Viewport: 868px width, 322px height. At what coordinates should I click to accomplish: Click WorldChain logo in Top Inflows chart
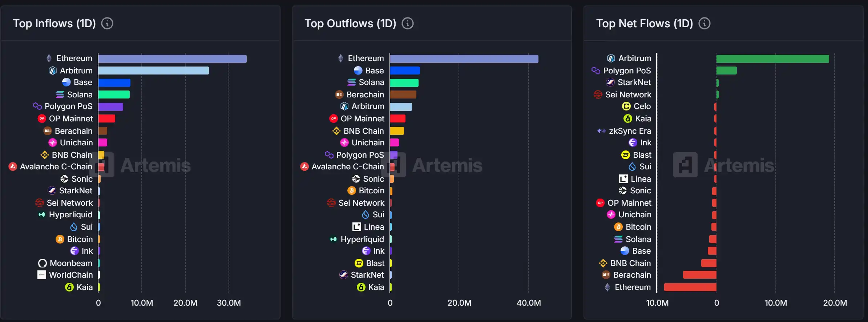pos(42,275)
